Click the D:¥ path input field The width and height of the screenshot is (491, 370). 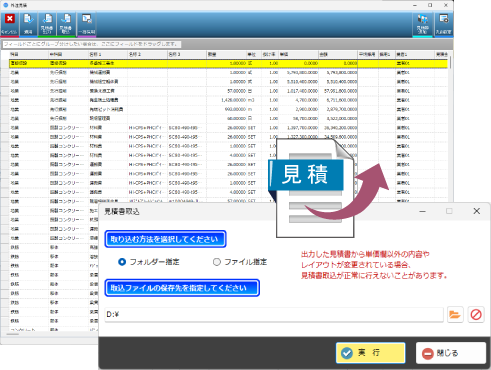[x=274, y=314]
